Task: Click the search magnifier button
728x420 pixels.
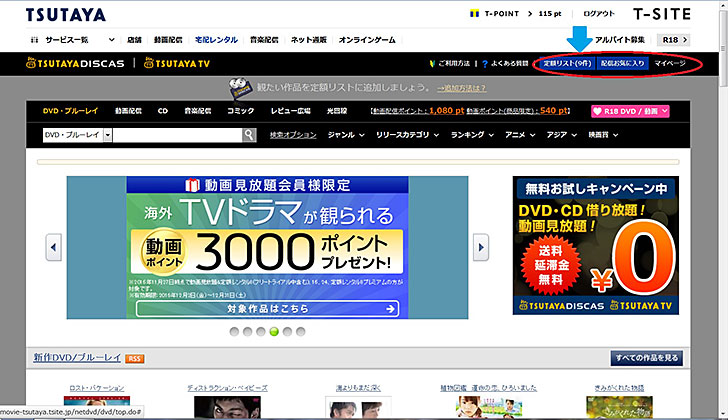Action: [x=249, y=135]
